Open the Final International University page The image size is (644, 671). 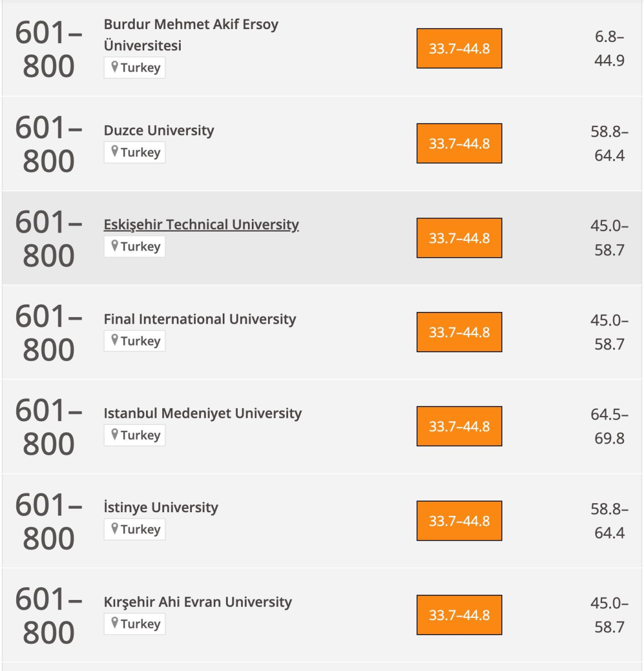[200, 319]
